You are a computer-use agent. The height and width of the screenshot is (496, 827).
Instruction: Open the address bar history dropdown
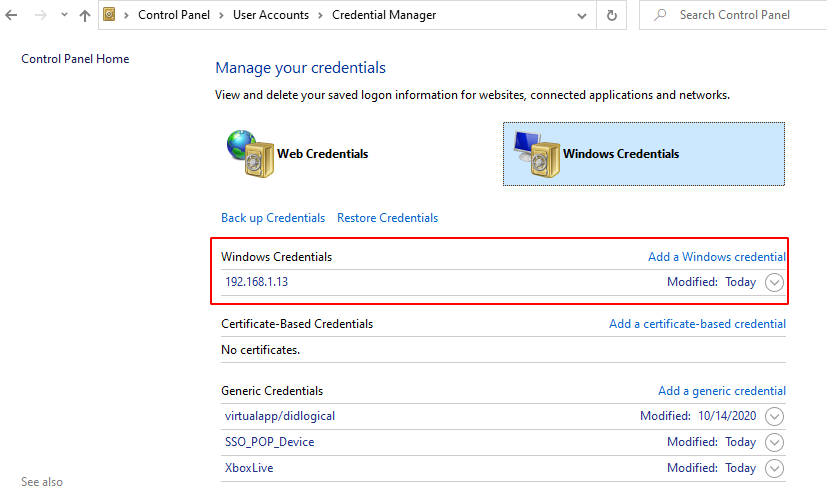click(581, 15)
